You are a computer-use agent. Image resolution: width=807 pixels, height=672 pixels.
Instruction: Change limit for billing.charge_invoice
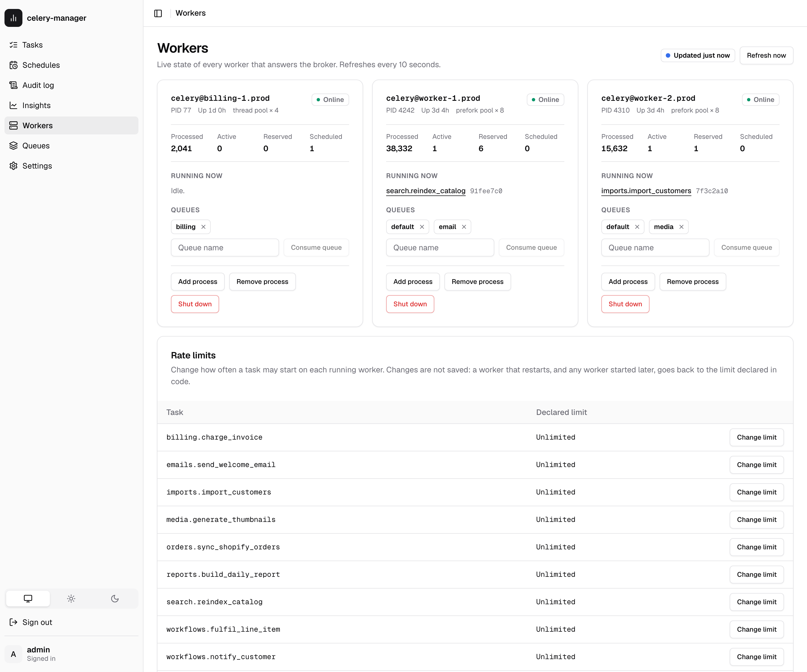click(x=756, y=437)
